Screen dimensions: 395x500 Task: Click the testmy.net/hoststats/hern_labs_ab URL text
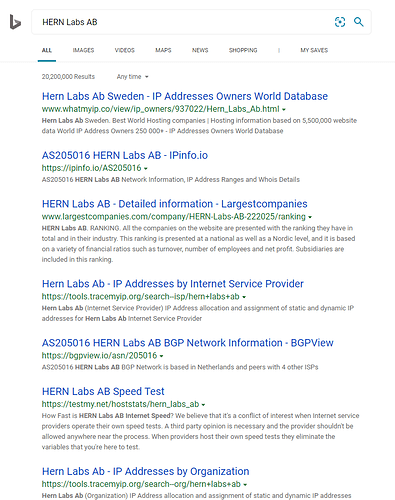coord(120,404)
